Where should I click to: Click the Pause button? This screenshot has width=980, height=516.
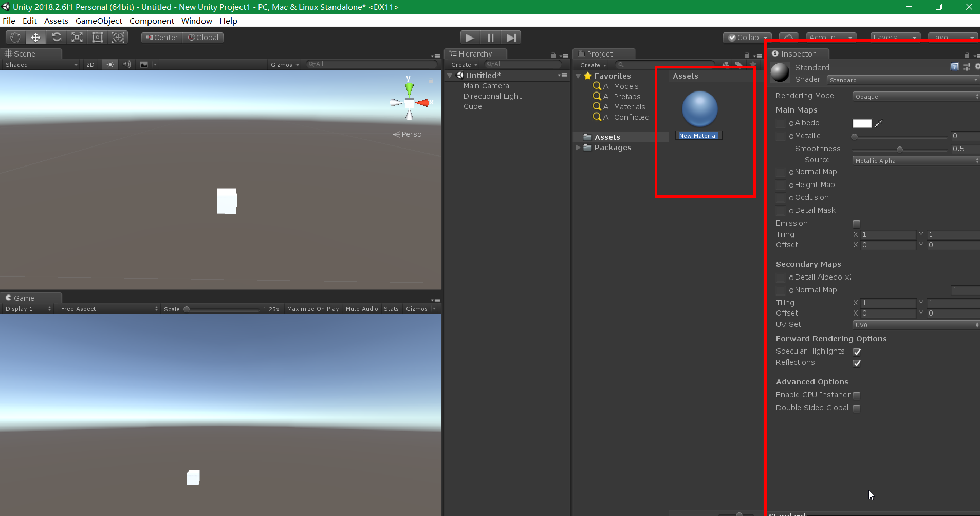click(x=490, y=37)
